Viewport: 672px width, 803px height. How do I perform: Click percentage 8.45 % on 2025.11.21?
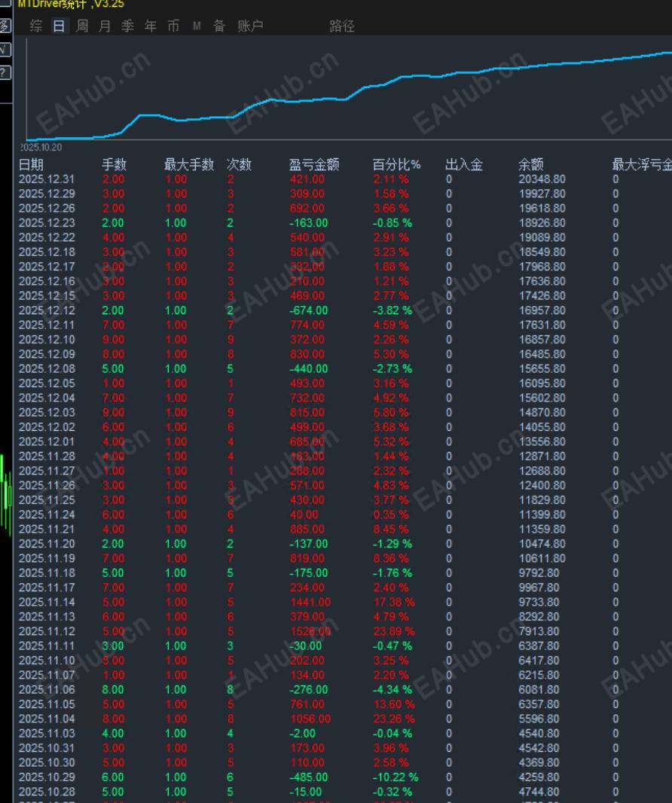tap(391, 529)
